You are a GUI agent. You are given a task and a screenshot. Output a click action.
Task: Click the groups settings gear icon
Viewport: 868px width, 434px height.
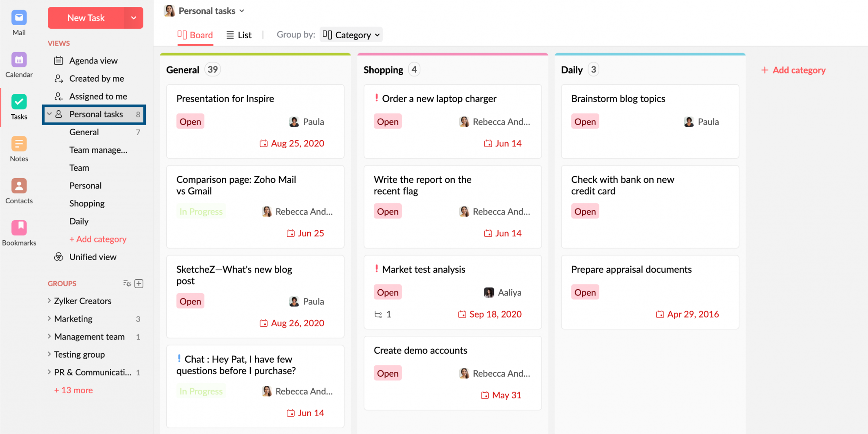click(x=127, y=283)
